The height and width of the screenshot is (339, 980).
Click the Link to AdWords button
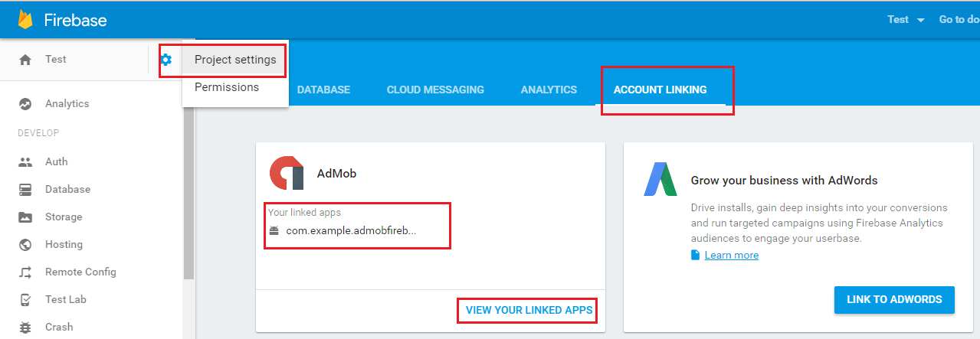pos(894,300)
